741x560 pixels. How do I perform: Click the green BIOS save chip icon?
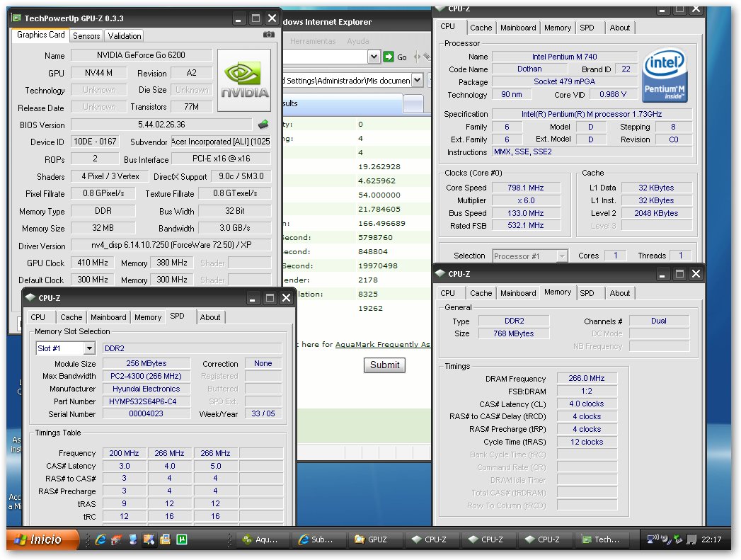(263, 125)
